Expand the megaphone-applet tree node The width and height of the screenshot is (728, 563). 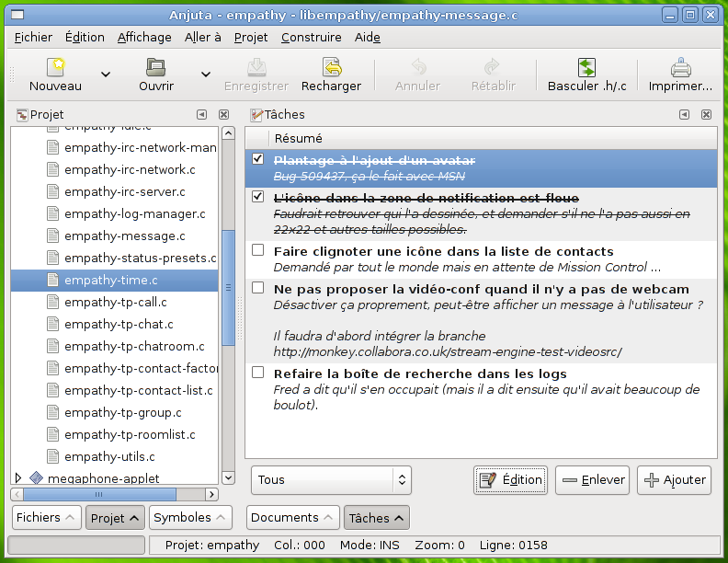coord(18,477)
